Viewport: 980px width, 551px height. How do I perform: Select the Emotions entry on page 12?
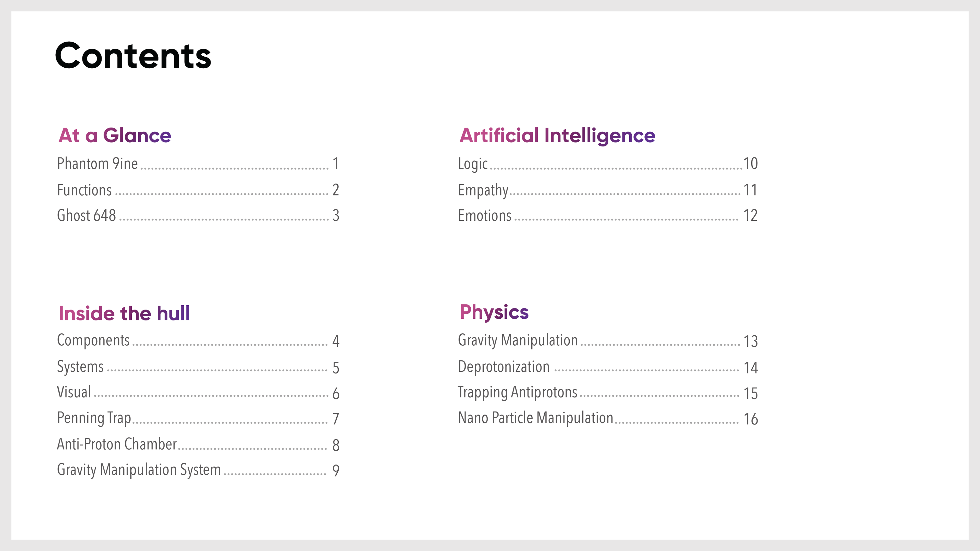click(608, 216)
